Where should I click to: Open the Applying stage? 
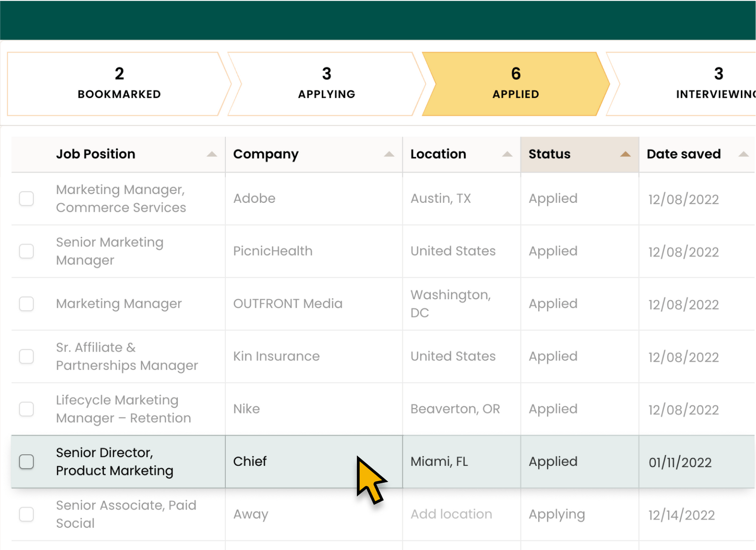pos(326,83)
